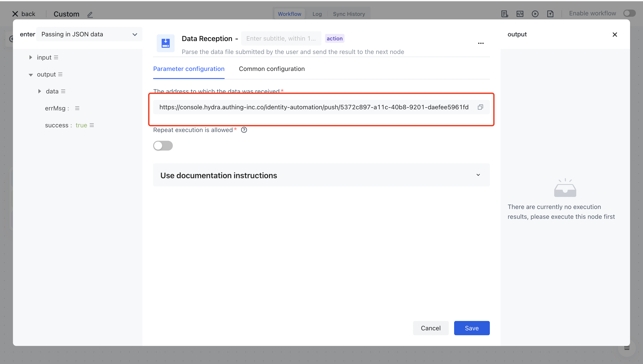
Task: Click into the subtitle input field
Action: point(281,39)
